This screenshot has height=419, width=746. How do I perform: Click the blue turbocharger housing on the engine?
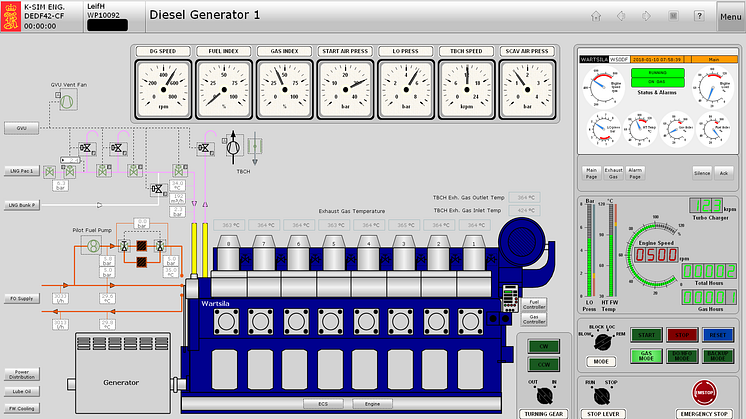522,242
